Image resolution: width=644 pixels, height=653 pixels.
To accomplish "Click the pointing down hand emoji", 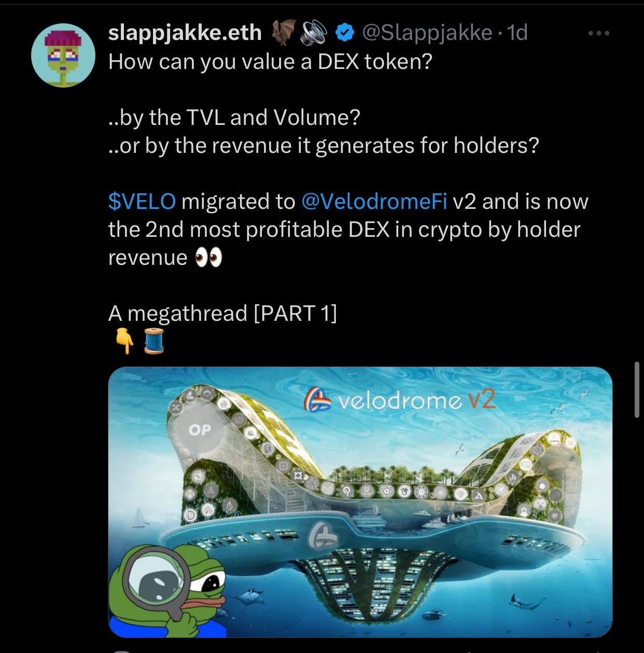I will (x=124, y=340).
